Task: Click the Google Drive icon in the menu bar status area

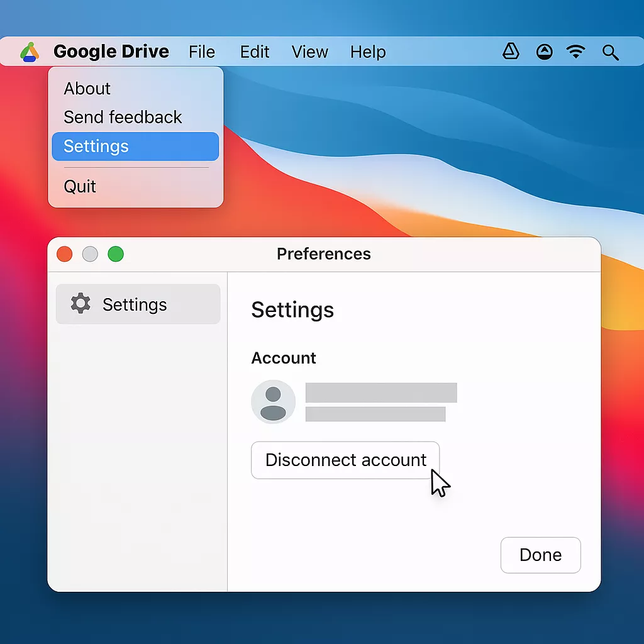Action: 511,52
